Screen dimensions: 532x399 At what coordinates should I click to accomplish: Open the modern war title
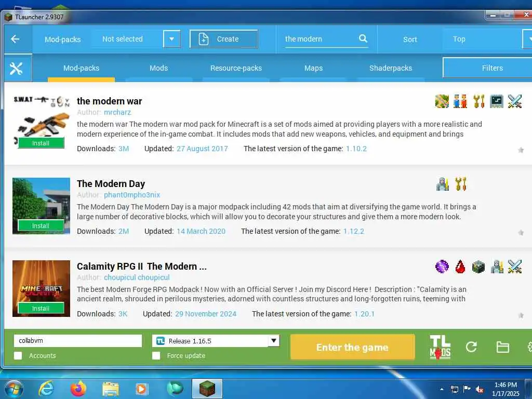(109, 101)
